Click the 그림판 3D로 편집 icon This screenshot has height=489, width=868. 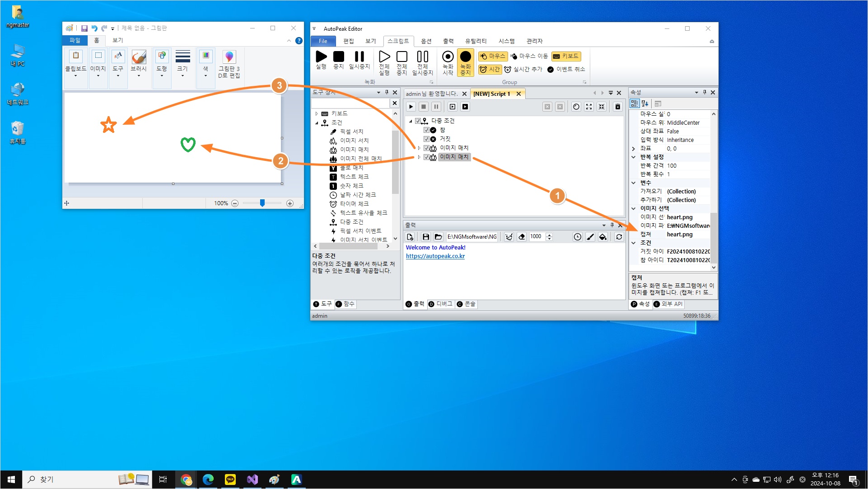[229, 57]
